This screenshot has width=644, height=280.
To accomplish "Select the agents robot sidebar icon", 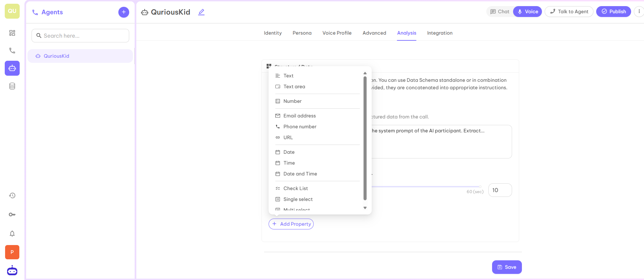I will [12, 68].
